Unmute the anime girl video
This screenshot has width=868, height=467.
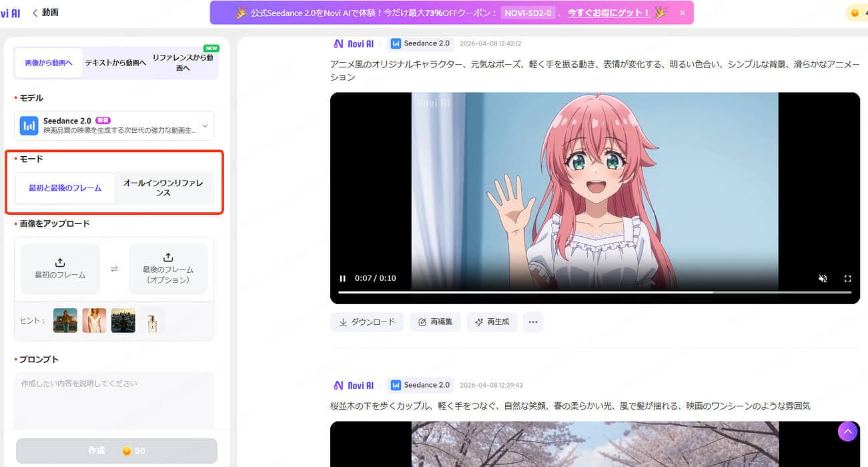pos(823,278)
